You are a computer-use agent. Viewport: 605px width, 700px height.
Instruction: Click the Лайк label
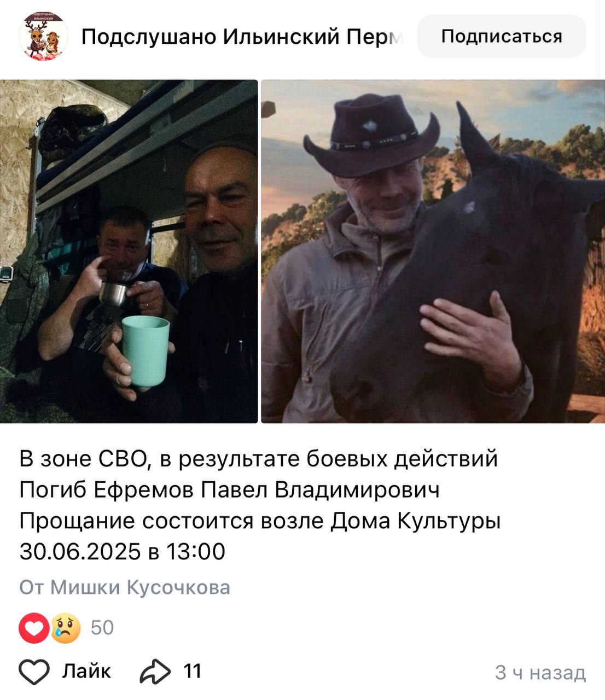[x=86, y=671]
